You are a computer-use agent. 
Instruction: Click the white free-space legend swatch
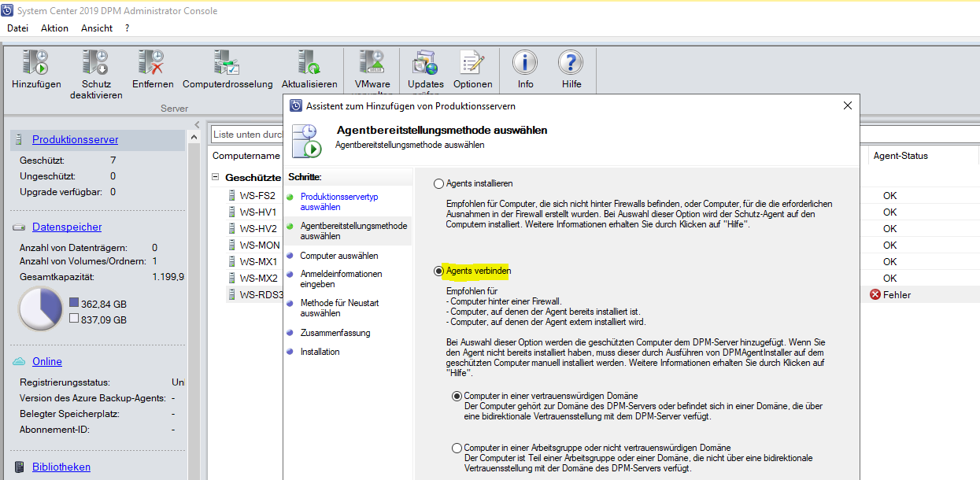tap(74, 319)
